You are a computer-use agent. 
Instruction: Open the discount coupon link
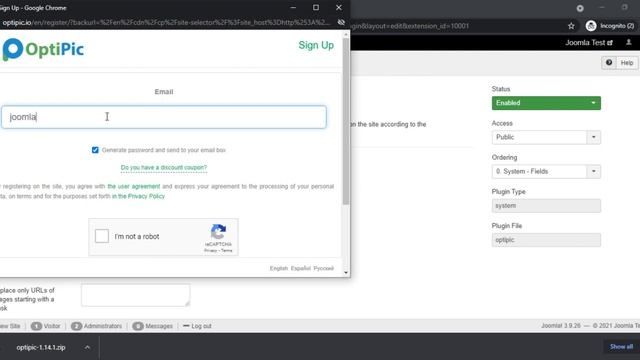pyautogui.click(x=164, y=167)
